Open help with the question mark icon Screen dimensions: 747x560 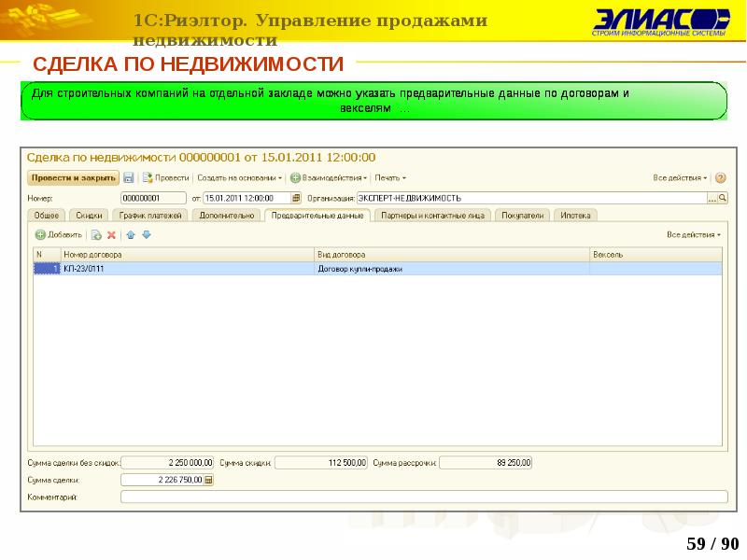coord(719,177)
